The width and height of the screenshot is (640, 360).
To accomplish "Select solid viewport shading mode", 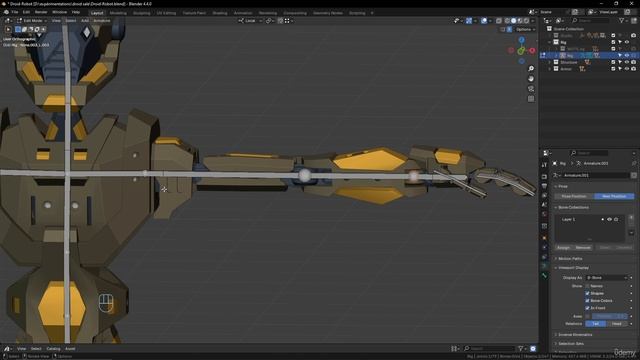I will pyautogui.click(x=513, y=20).
